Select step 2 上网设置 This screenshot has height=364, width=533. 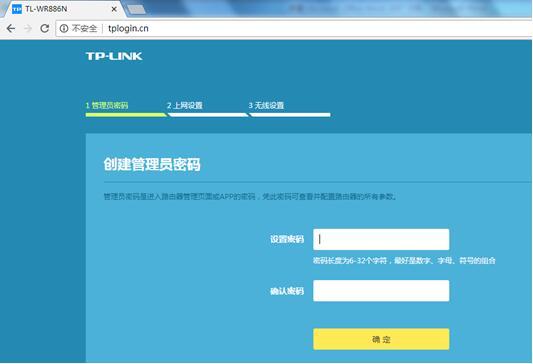[x=185, y=105]
